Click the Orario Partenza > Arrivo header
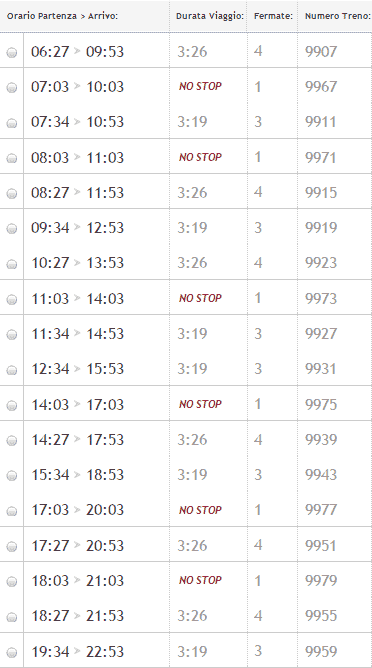The height and width of the screenshot is (668, 372). coord(62,16)
